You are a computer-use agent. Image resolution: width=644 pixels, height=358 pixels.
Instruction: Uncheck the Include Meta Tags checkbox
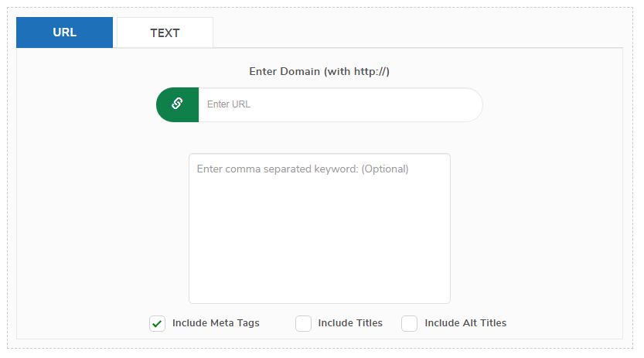tap(157, 323)
